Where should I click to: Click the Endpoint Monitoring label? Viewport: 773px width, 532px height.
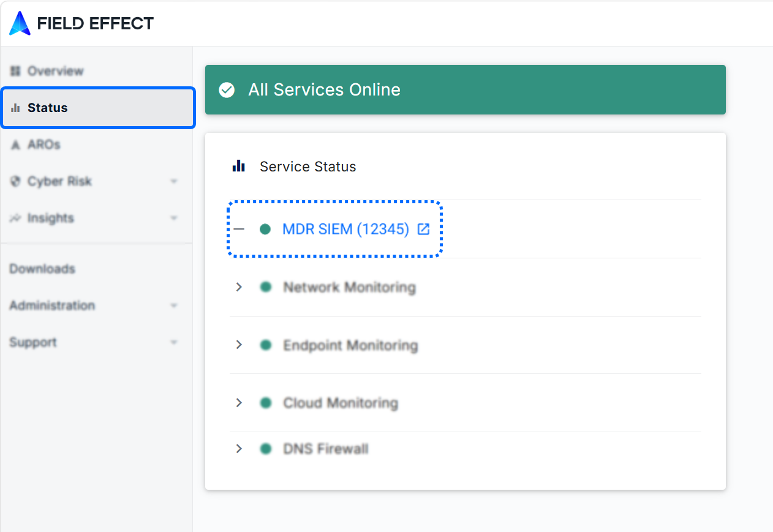click(x=350, y=345)
